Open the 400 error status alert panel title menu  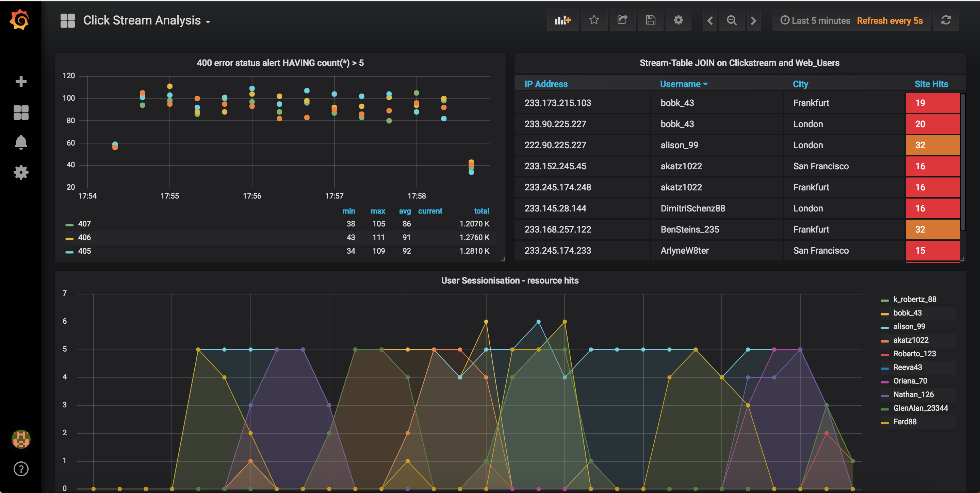tap(280, 63)
